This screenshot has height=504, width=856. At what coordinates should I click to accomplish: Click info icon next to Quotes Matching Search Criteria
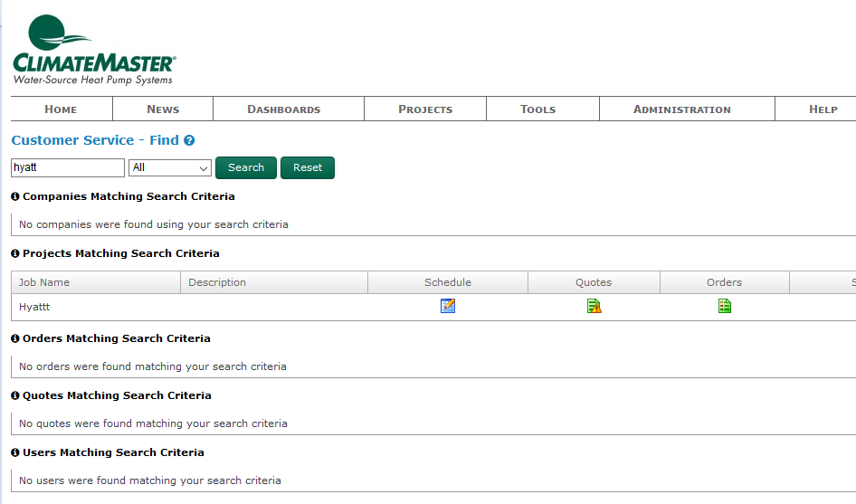point(15,395)
